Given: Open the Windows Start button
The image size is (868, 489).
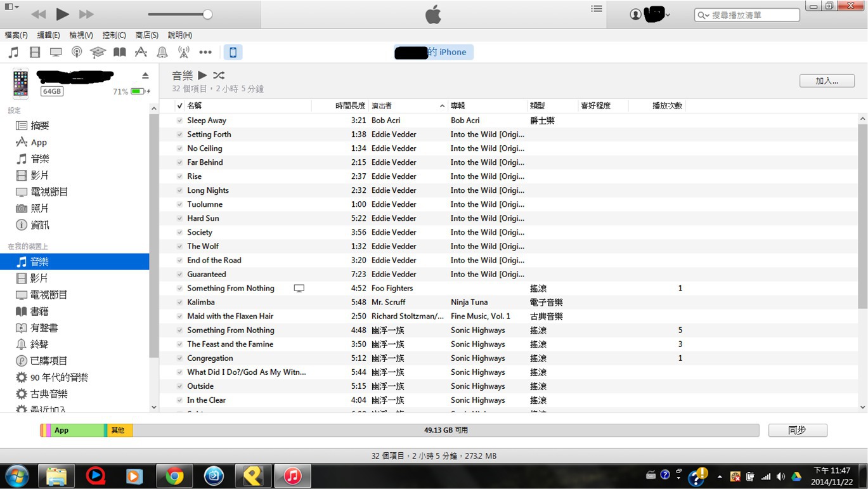Looking at the screenshot, I should click(x=17, y=476).
